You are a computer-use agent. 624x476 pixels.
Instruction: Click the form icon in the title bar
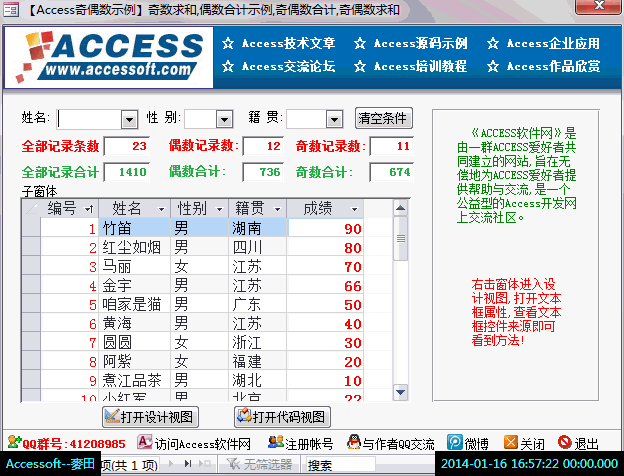[x=11, y=9]
